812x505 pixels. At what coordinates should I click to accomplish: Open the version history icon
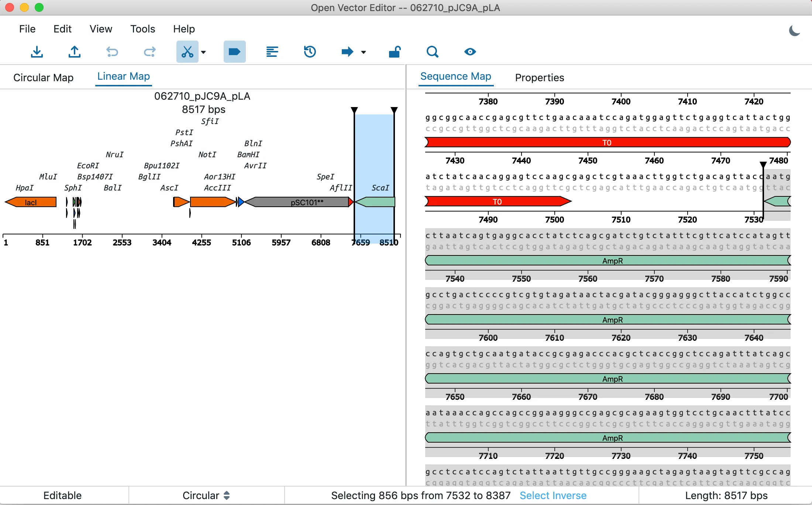click(x=310, y=52)
